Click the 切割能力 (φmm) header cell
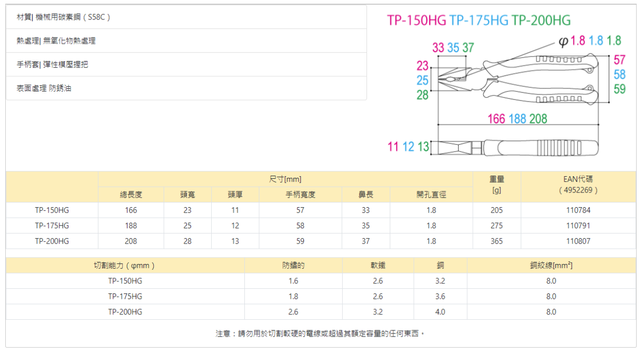The height and width of the screenshot is (355, 644). click(x=125, y=266)
